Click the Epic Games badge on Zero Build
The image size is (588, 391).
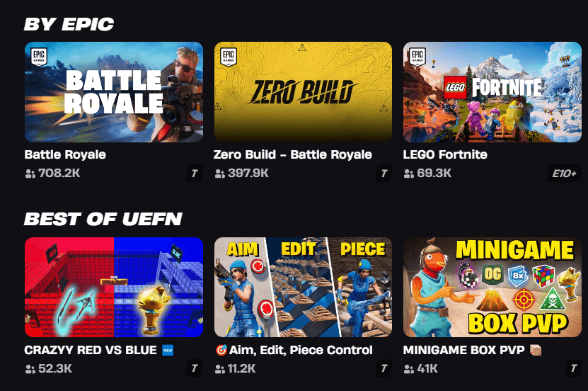pyautogui.click(x=229, y=57)
